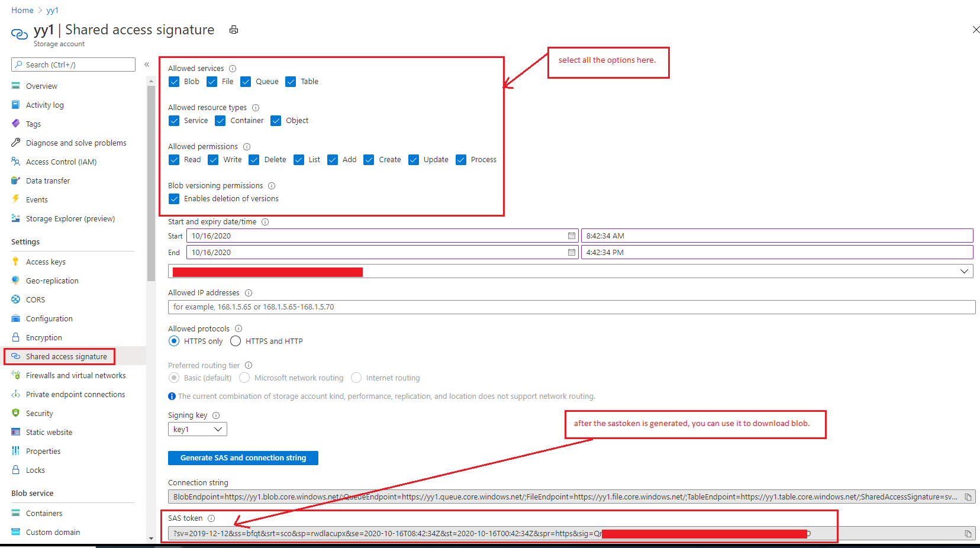
Task: Copy the Connection string with the copy icon
Action: click(968, 497)
